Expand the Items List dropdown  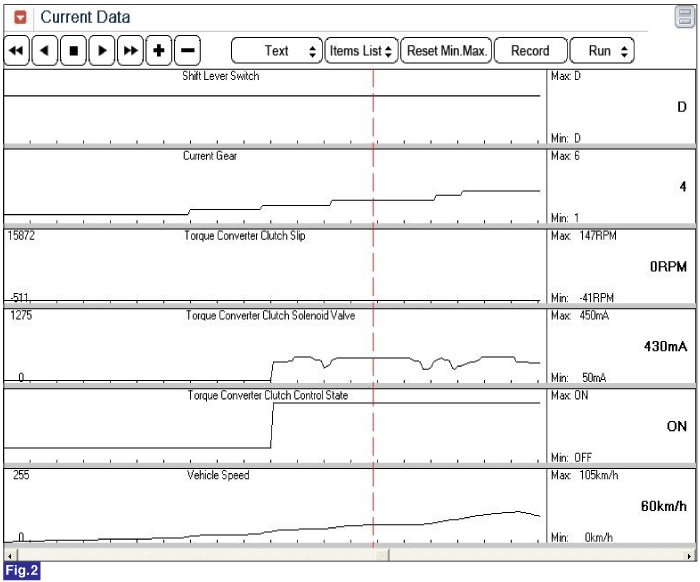[x=361, y=51]
